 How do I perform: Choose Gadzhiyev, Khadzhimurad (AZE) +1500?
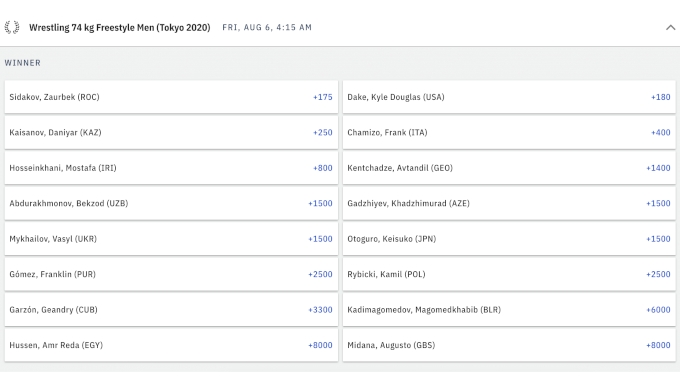click(x=509, y=203)
